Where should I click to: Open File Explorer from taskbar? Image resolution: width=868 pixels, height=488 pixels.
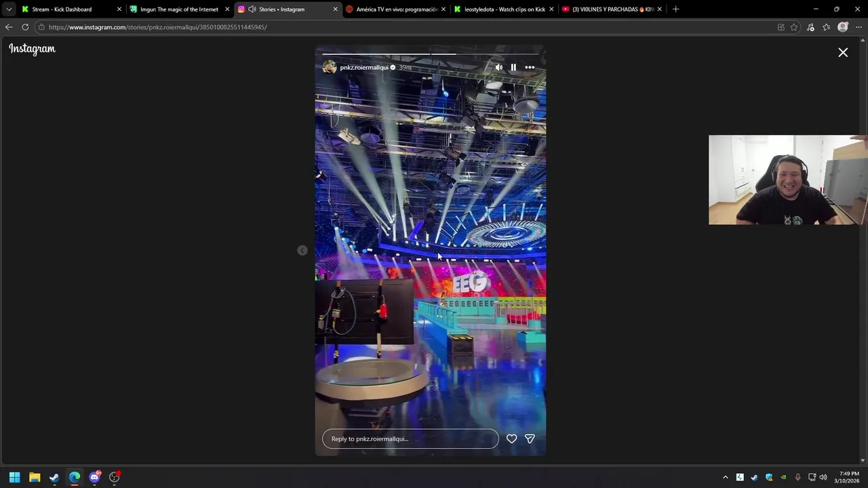(35, 477)
